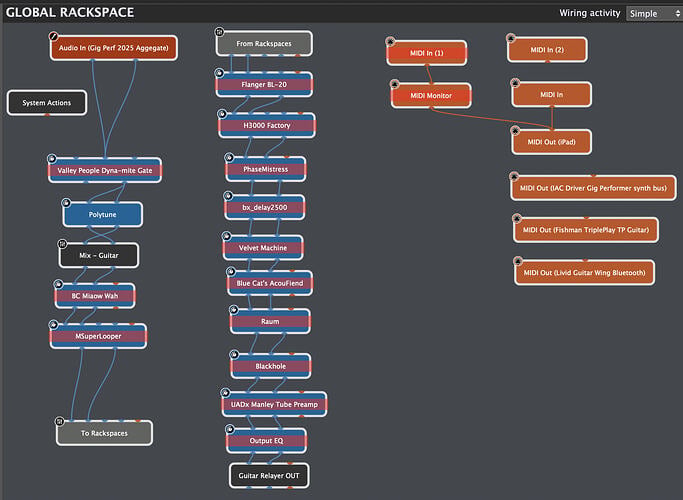Viewport: 683px width, 500px height.
Task: Select the plain MIDI In block
Action: 552,95
